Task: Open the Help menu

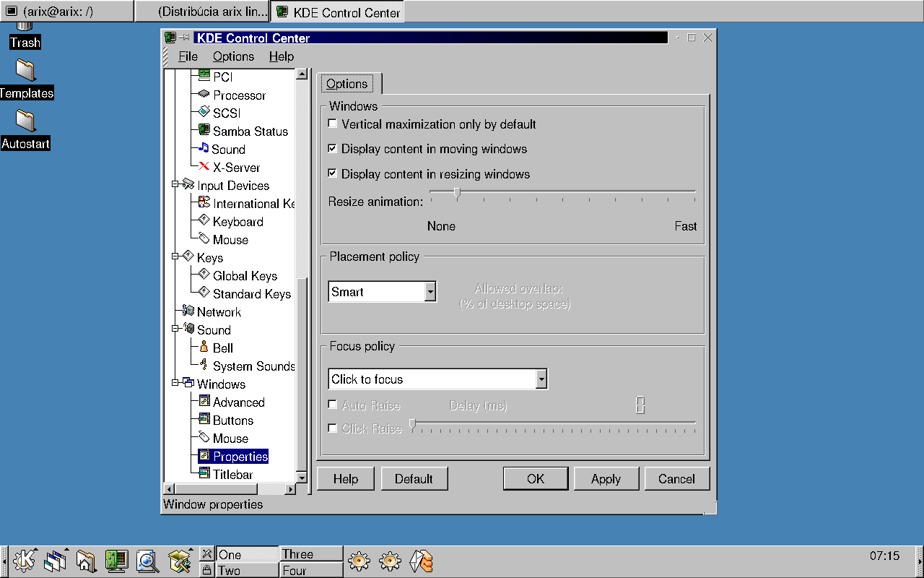Action: click(282, 56)
